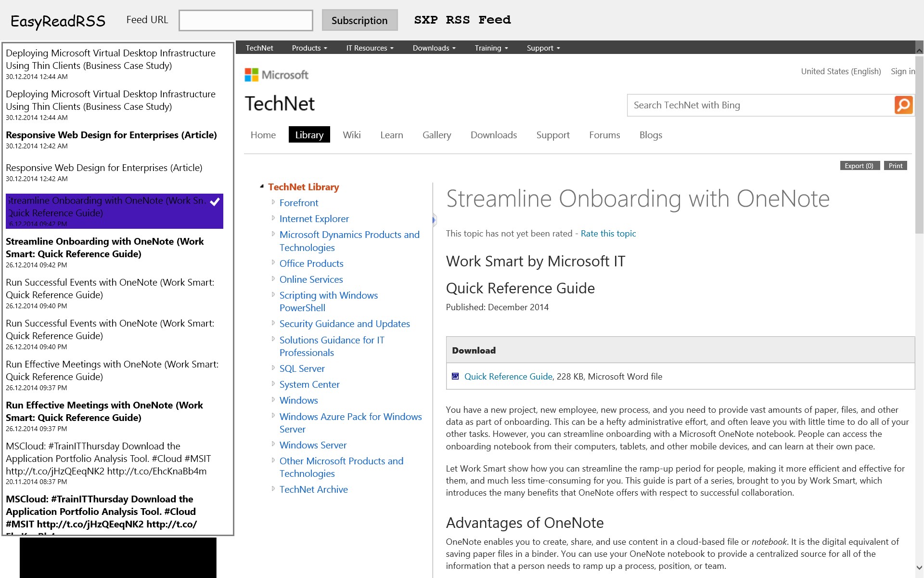Open the Gallery tab
The width and height of the screenshot is (924, 578).
click(436, 135)
